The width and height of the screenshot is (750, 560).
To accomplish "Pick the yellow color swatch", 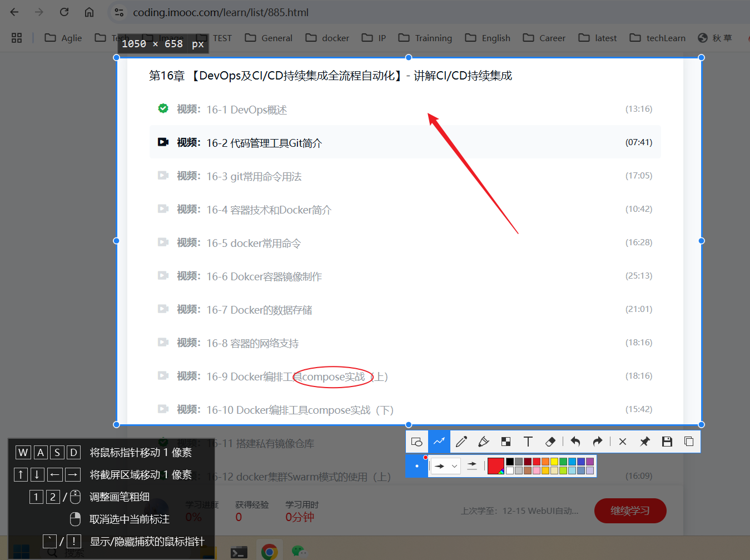I will pos(554,462).
